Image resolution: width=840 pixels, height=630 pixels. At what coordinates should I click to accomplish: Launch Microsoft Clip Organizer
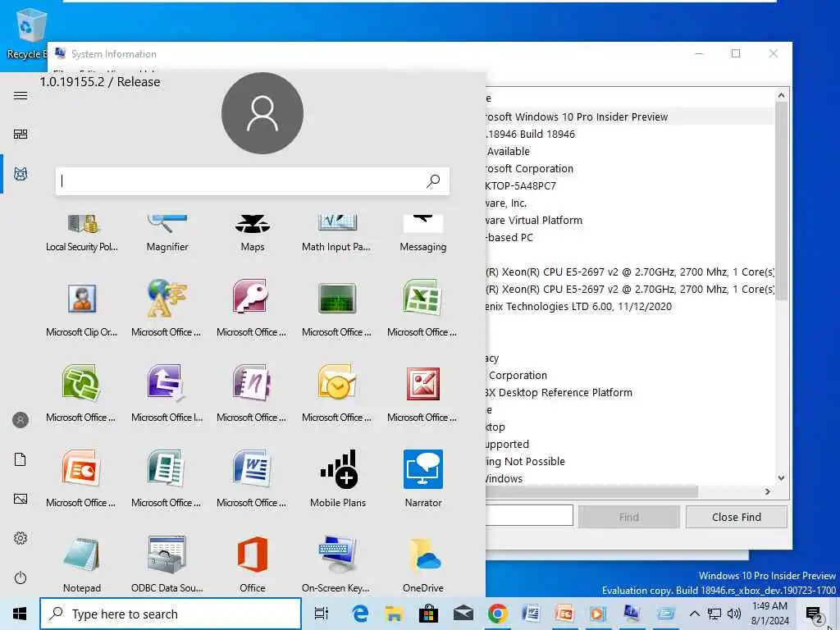(x=82, y=308)
